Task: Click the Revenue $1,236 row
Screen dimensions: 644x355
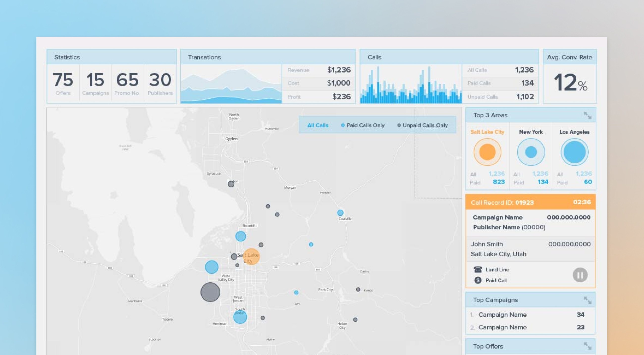Action: 319,70
